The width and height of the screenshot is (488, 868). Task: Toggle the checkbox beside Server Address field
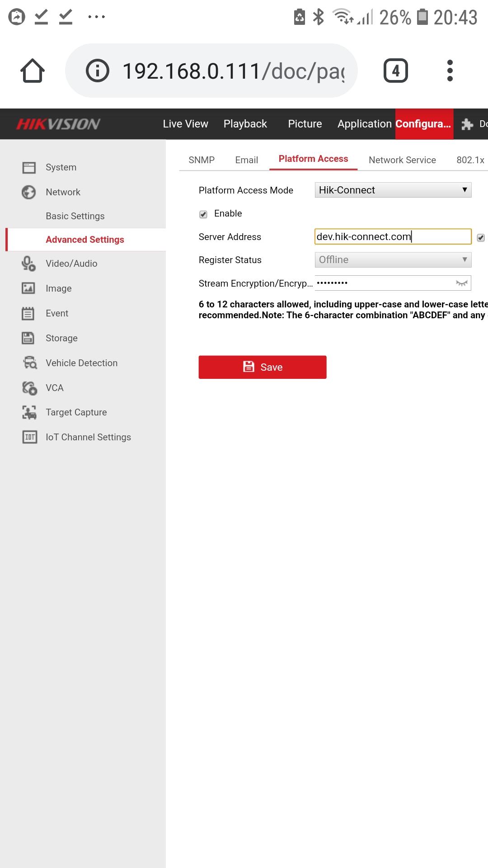(481, 238)
